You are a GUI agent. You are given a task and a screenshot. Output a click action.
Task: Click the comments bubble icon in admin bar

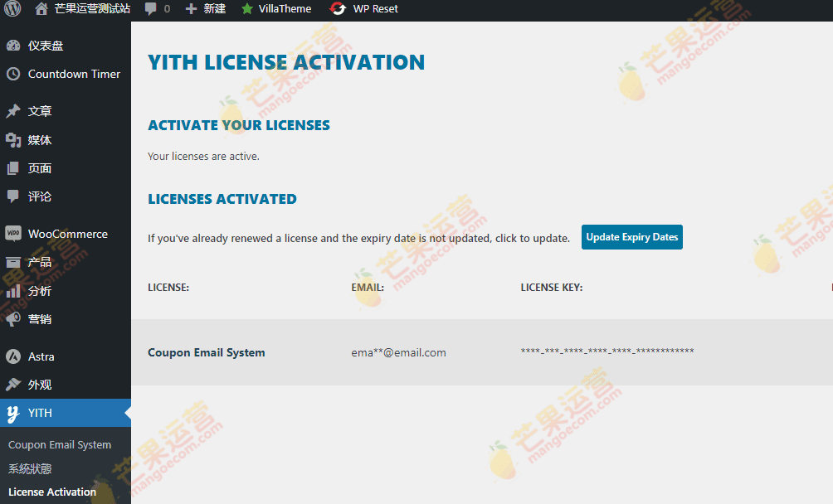click(151, 9)
